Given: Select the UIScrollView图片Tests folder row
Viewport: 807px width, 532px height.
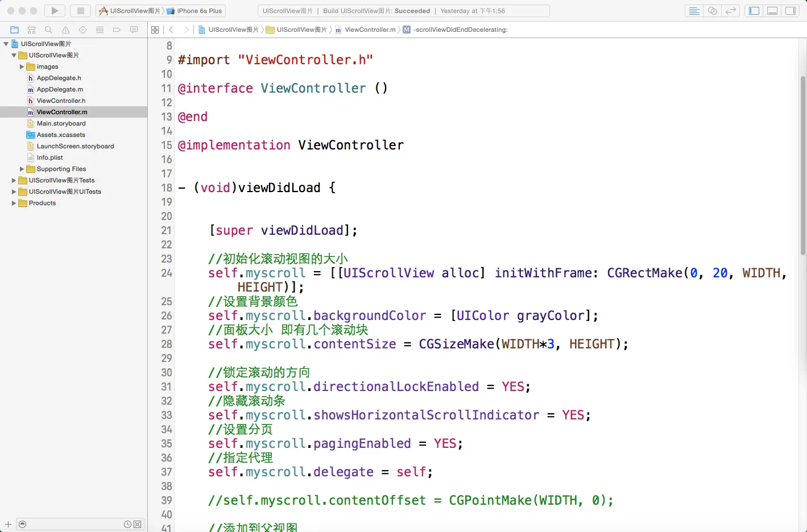Looking at the screenshot, I should point(74,180).
